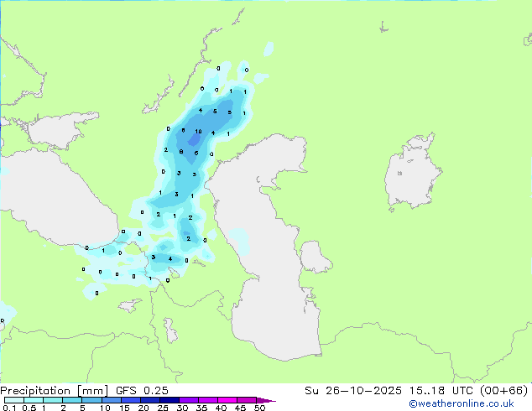
Task: Click the 'Su 26-10-2025' date text
Action: point(353,391)
